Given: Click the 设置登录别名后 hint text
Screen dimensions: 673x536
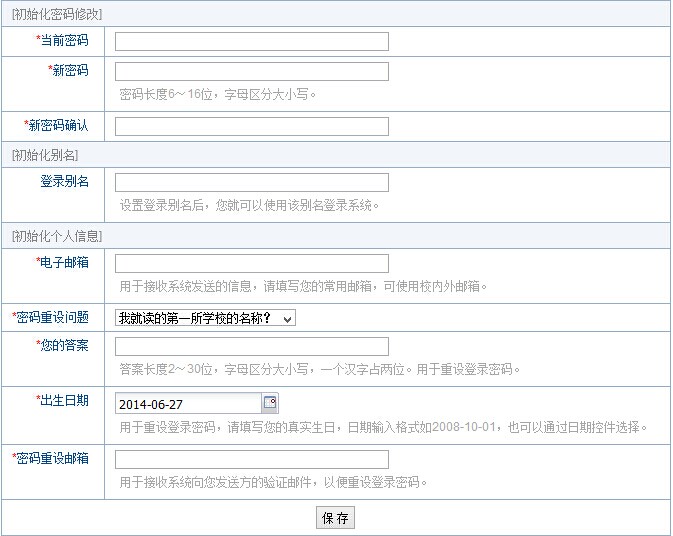Looking at the screenshot, I should click(x=249, y=205).
